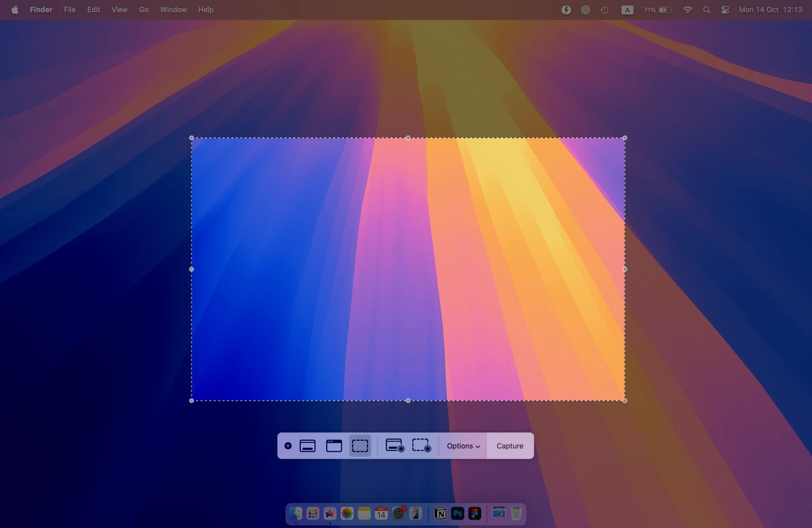812x528 pixels.
Task: Open the Calendar app from the Dock
Action: click(381, 513)
